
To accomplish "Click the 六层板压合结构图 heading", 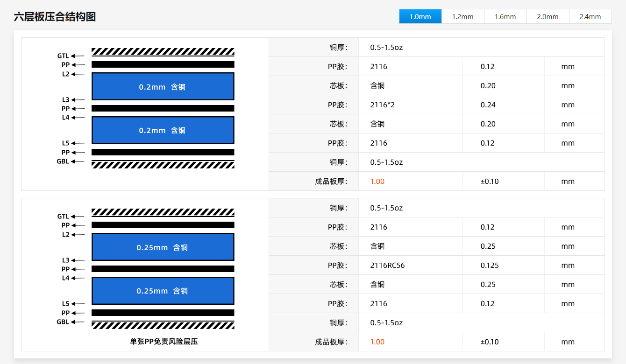I will click(55, 17).
